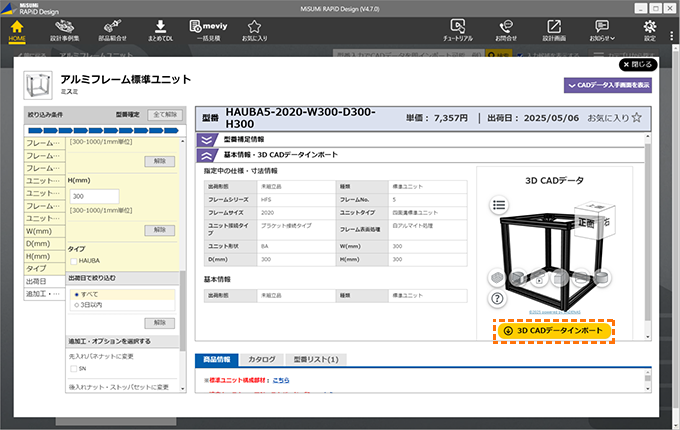680x430 pixels.
Task: Select the 3日以内 radio option
Action: click(x=75, y=307)
